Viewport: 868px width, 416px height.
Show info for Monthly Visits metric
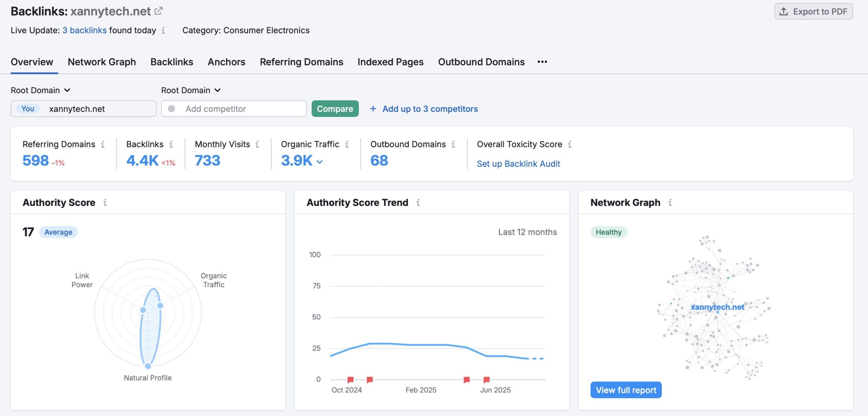(x=257, y=144)
